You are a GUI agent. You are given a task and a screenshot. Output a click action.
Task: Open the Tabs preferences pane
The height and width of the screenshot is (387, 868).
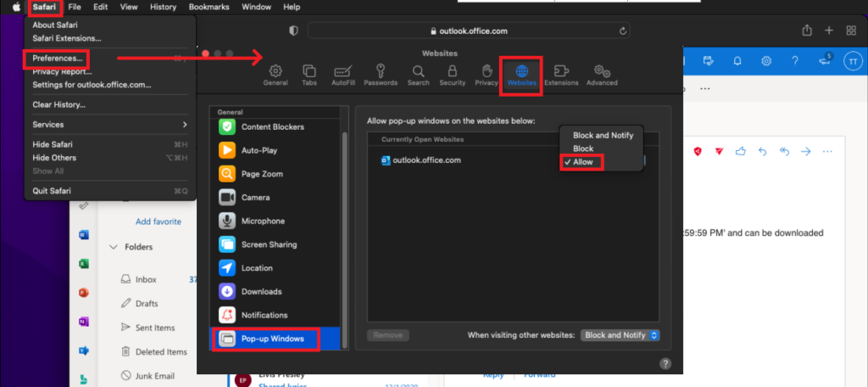point(309,75)
